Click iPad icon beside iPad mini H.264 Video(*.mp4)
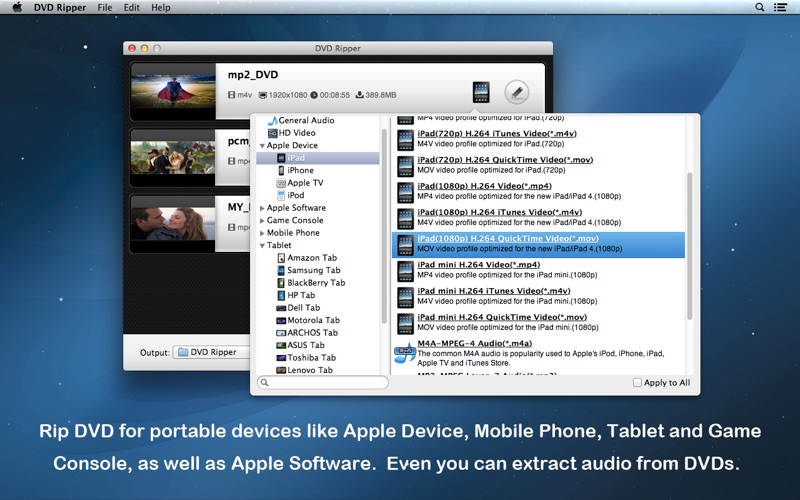Viewport: 800px width, 500px height. click(405, 271)
